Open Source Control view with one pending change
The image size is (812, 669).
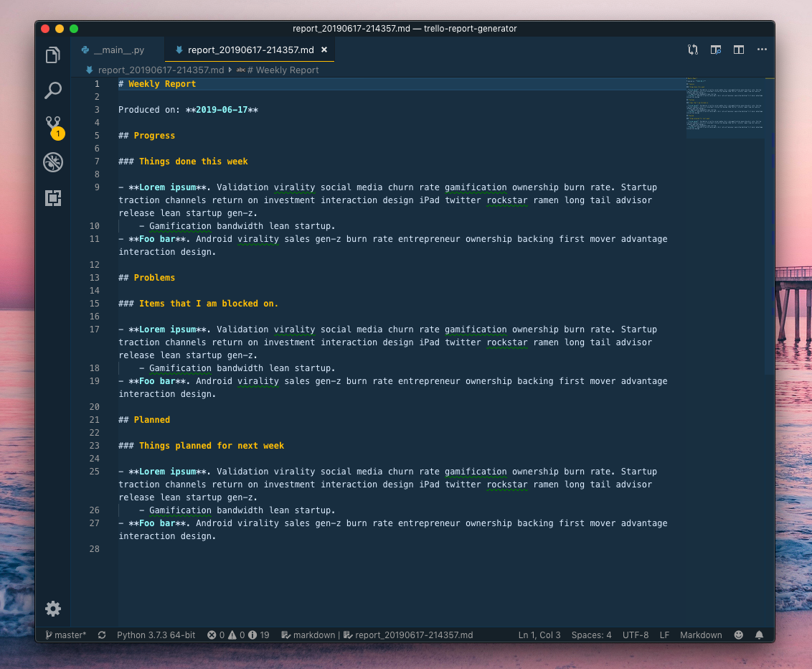click(x=54, y=128)
